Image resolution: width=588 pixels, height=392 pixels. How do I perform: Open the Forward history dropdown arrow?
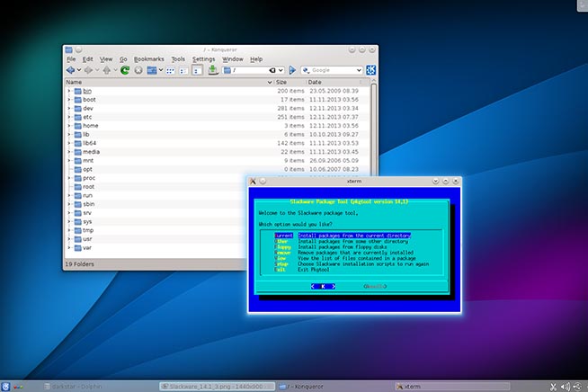click(x=97, y=70)
